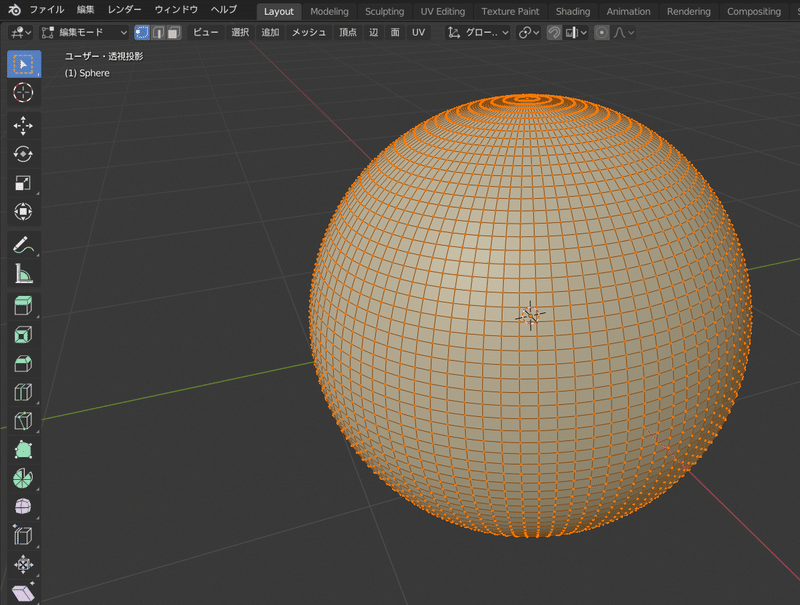800x605 pixels.
Task: Click the 頂点 menu button
Action: click(347, 32)
